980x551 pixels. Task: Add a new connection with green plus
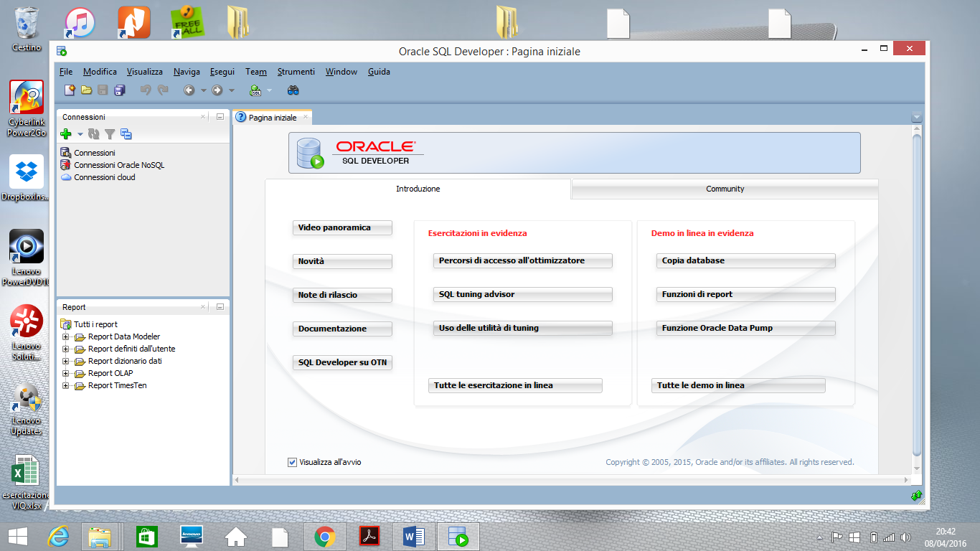[66, 134]
